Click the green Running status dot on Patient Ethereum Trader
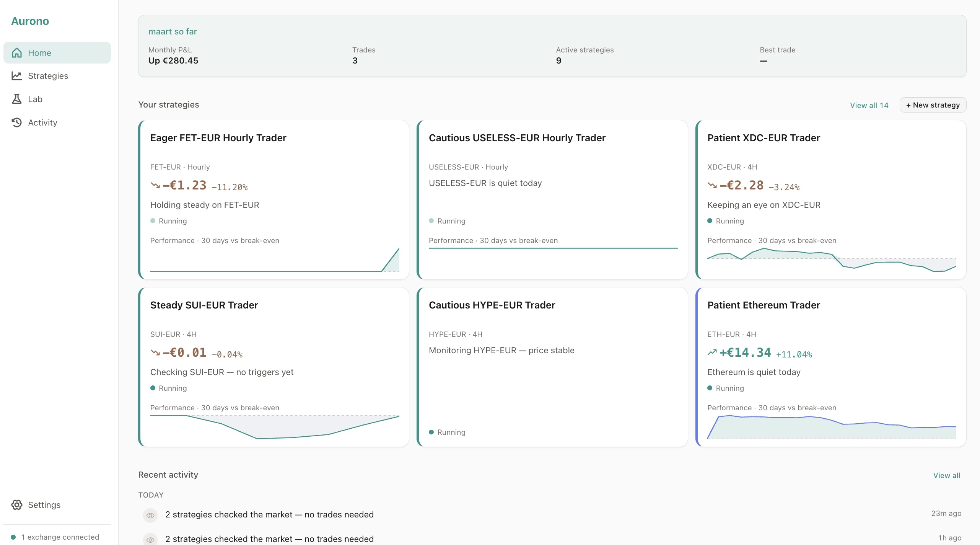Screen dimensions: 980x545 coord(710,388)
